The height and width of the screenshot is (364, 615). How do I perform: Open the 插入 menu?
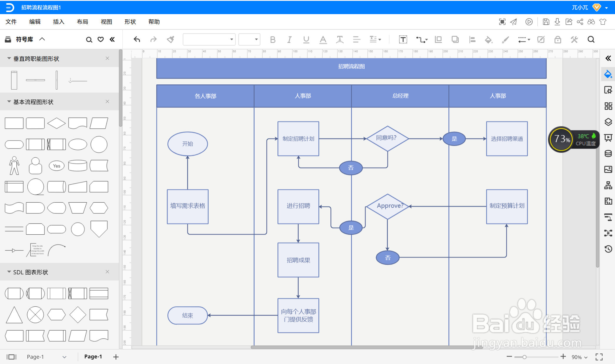(59, 22)
